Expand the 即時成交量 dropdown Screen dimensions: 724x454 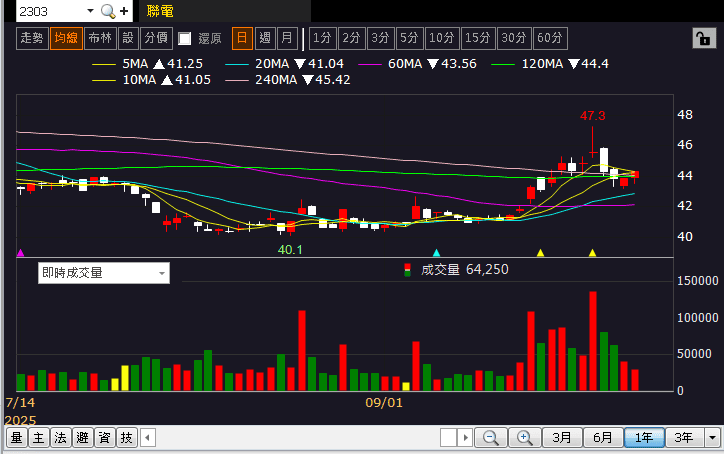[x=161, y=273]
